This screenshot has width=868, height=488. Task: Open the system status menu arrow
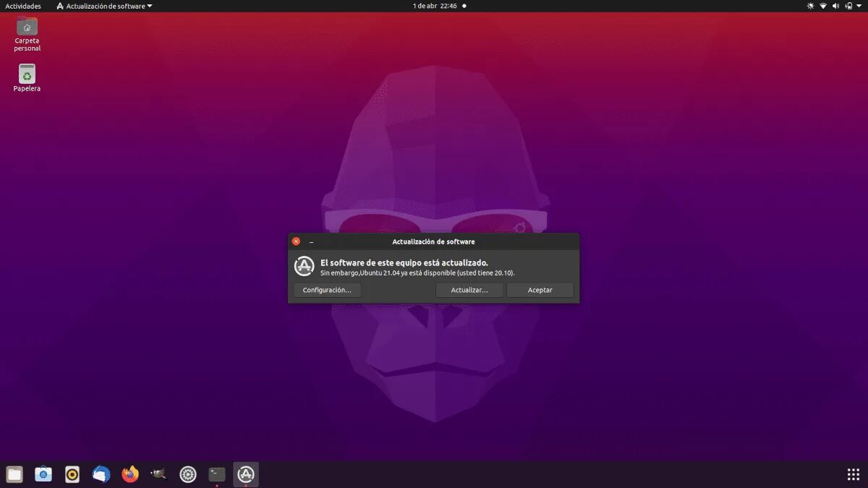pyautogui.click(x=859, y=6)
